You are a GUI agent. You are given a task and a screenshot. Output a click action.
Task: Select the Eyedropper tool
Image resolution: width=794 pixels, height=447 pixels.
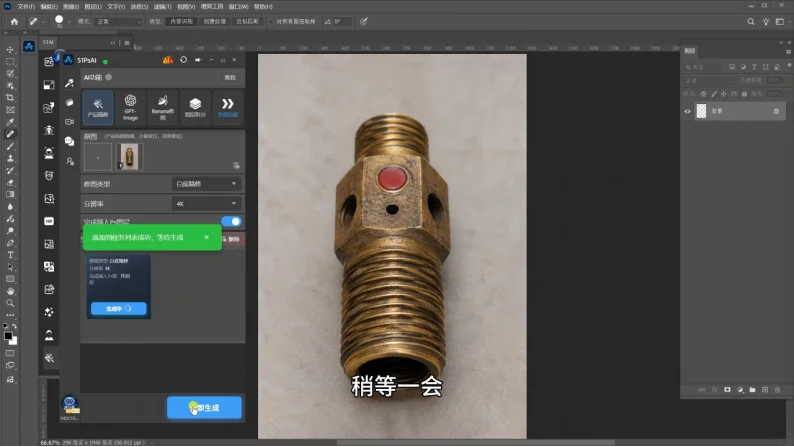pyautogui.click(x=10, y=122)
